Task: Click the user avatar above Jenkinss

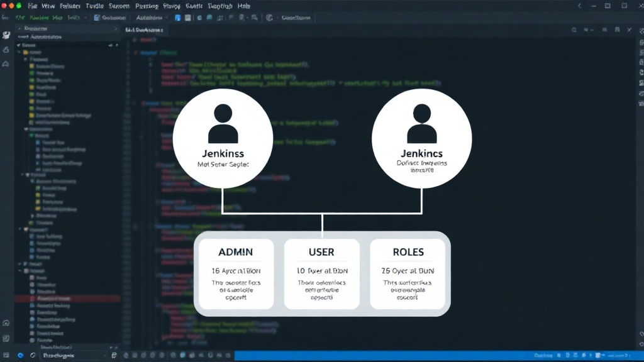Action: click(223, 123)
